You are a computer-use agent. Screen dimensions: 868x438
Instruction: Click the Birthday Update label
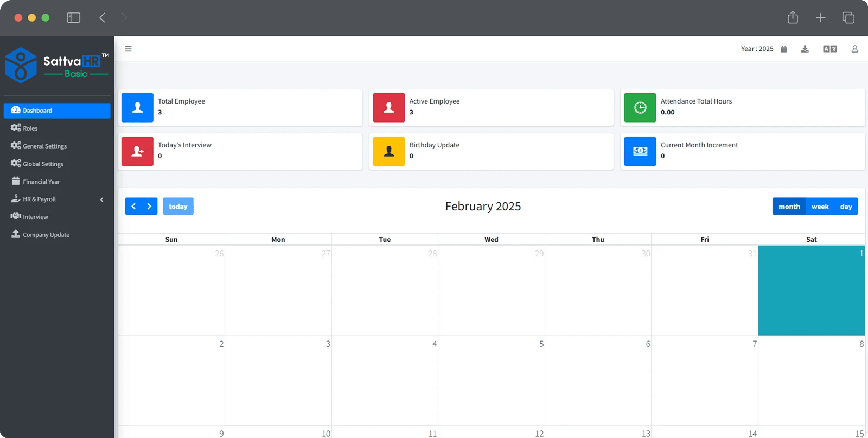[x=435, y=145]
